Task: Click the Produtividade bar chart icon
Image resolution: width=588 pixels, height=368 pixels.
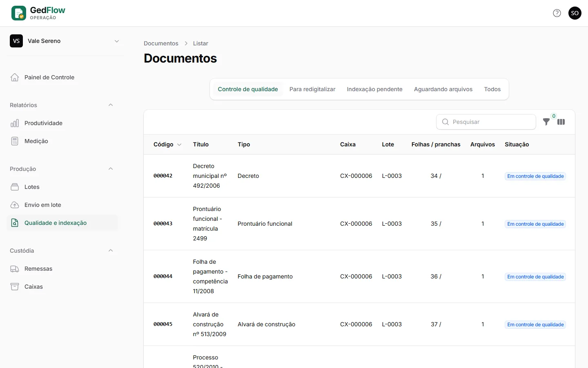Action: (x=15, y=123)
